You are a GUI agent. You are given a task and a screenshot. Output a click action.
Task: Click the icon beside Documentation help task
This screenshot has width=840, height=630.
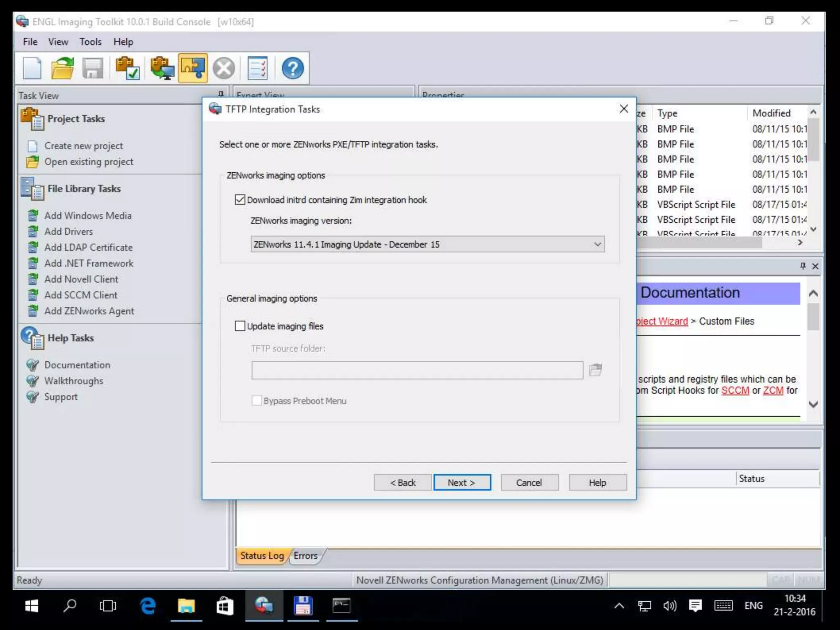click(33, 365)
